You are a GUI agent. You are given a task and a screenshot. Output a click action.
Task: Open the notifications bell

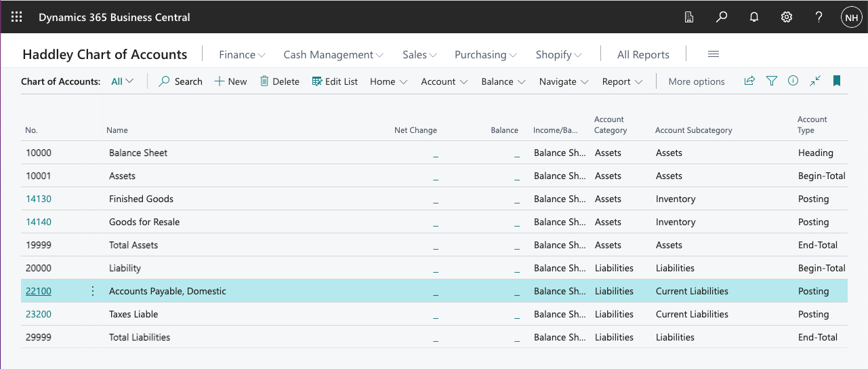tap(754, 17)
